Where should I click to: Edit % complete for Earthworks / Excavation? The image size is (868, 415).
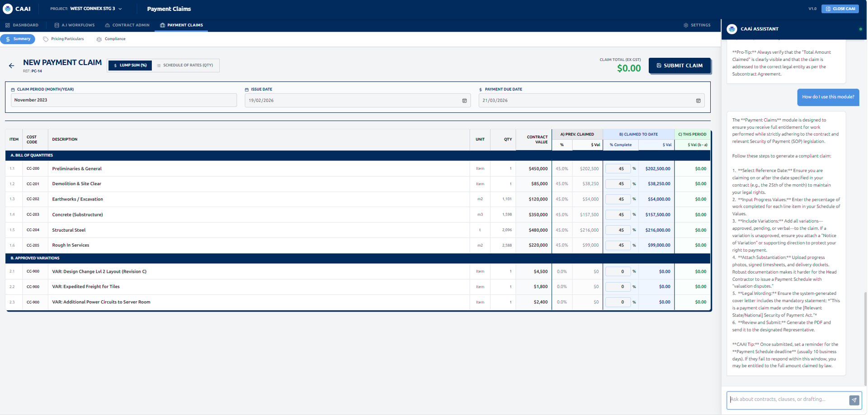click(x=618, y=199)
